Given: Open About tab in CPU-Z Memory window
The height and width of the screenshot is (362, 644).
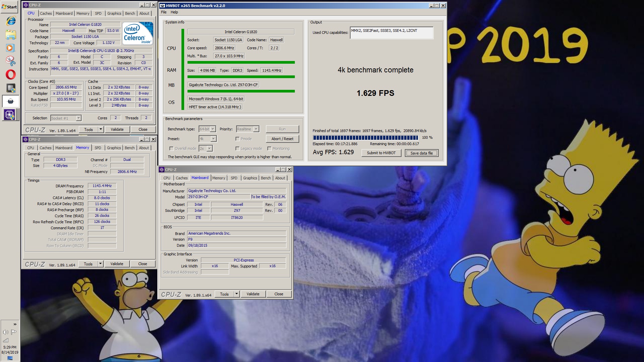Looking at the screenshot, I should [x=144, y=148].
